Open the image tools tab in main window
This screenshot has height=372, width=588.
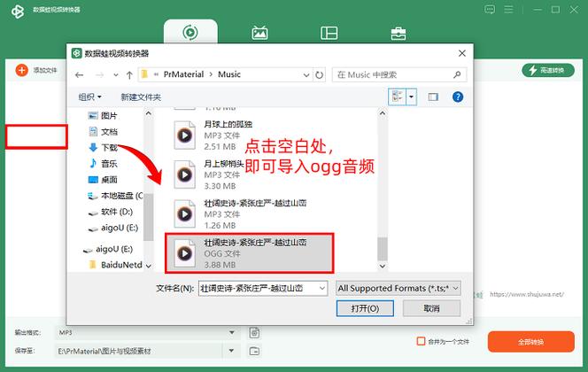click(x=259, y=33)
